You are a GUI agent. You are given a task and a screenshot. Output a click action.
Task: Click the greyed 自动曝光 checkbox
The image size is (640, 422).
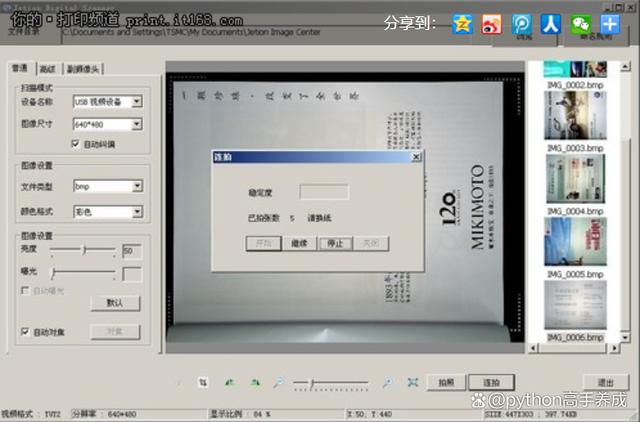(x=25, y=290)
